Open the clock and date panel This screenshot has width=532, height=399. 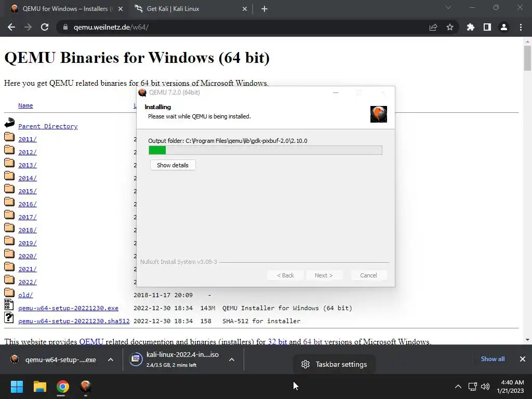click(510, 387)
